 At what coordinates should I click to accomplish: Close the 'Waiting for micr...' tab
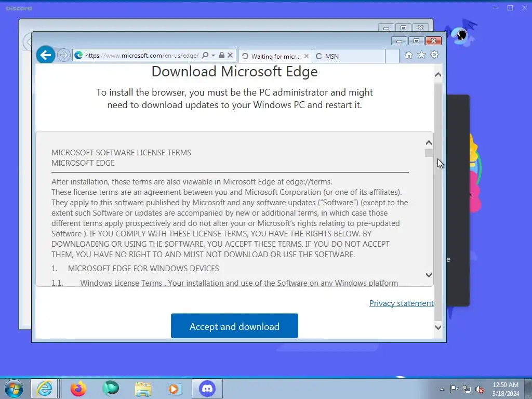coord(307,56)
